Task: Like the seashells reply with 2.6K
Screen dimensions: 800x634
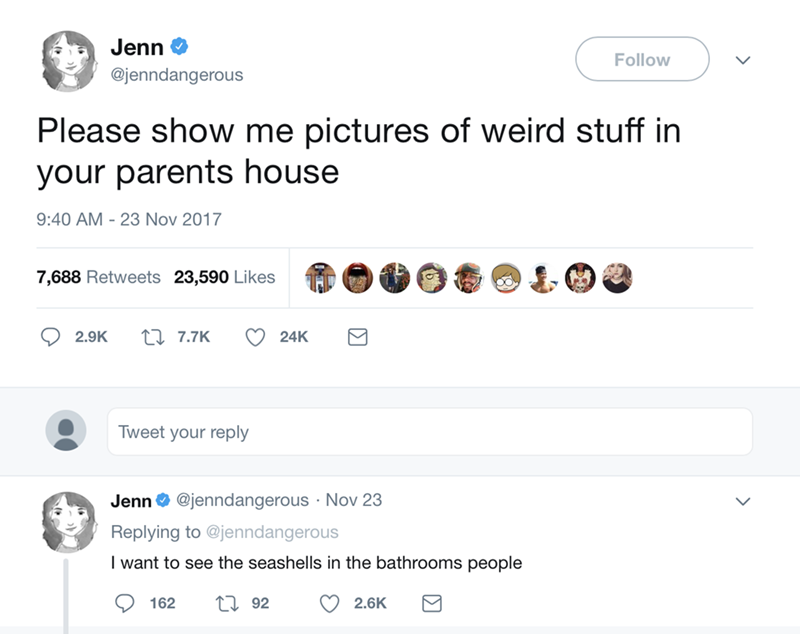Action: (x=329, y=604)
